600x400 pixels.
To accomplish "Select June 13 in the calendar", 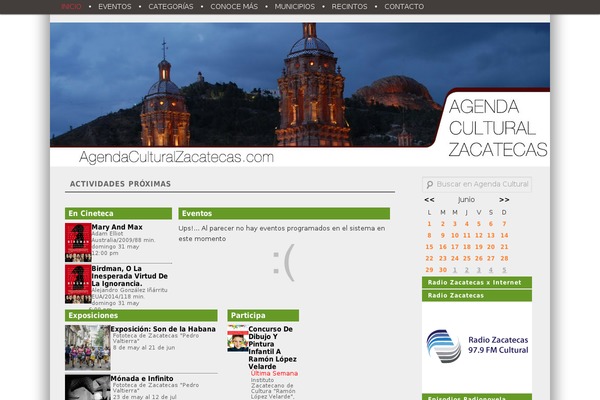I will pyautogui.click(x=491, y=235).
